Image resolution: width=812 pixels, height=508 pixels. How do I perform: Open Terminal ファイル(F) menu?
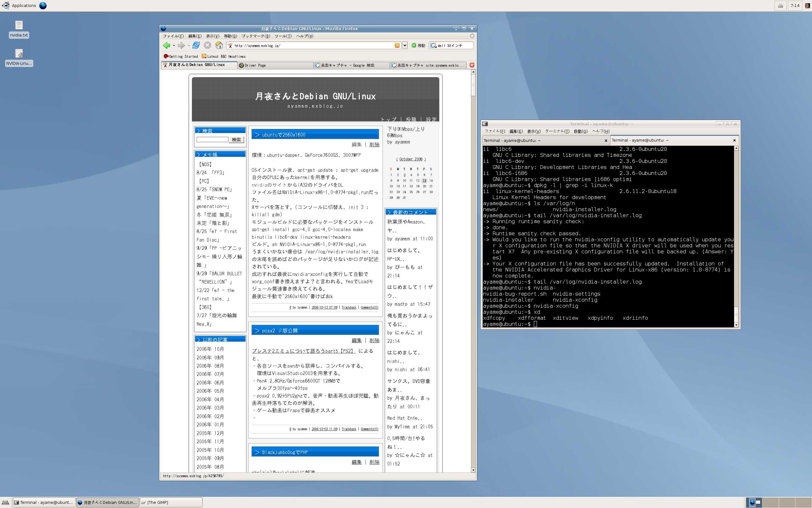tap(494, 131)
